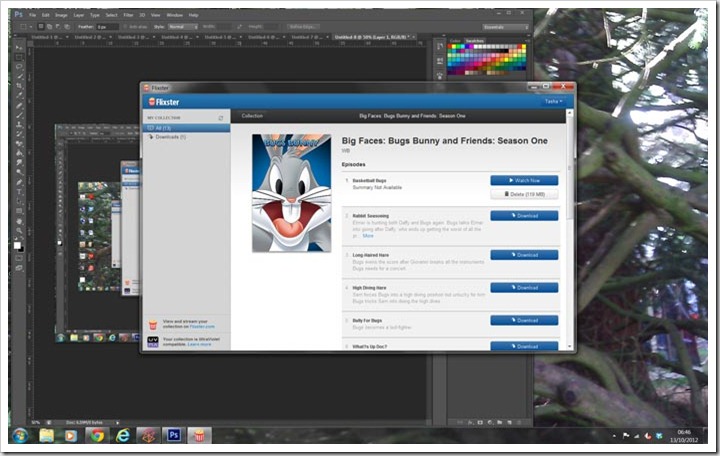Screen dimensions: 720x456
Task: Select the Rectangular Marquee tool
Action: click(x=18, y=57)
